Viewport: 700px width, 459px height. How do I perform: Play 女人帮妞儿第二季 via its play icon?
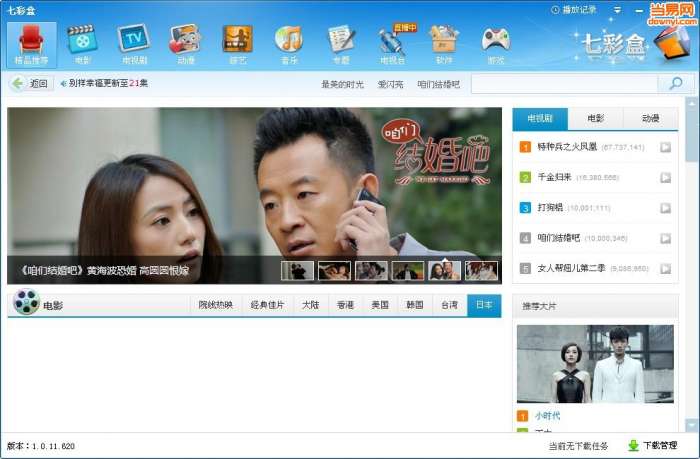665,268
